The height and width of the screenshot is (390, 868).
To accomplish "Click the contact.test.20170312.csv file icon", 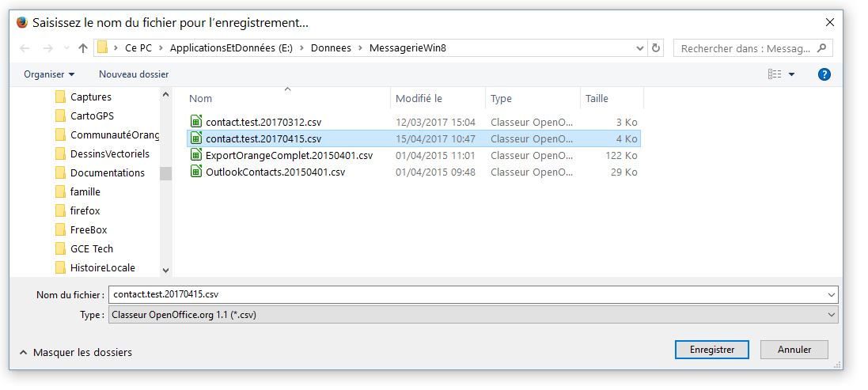I will (x=197, y=122).
